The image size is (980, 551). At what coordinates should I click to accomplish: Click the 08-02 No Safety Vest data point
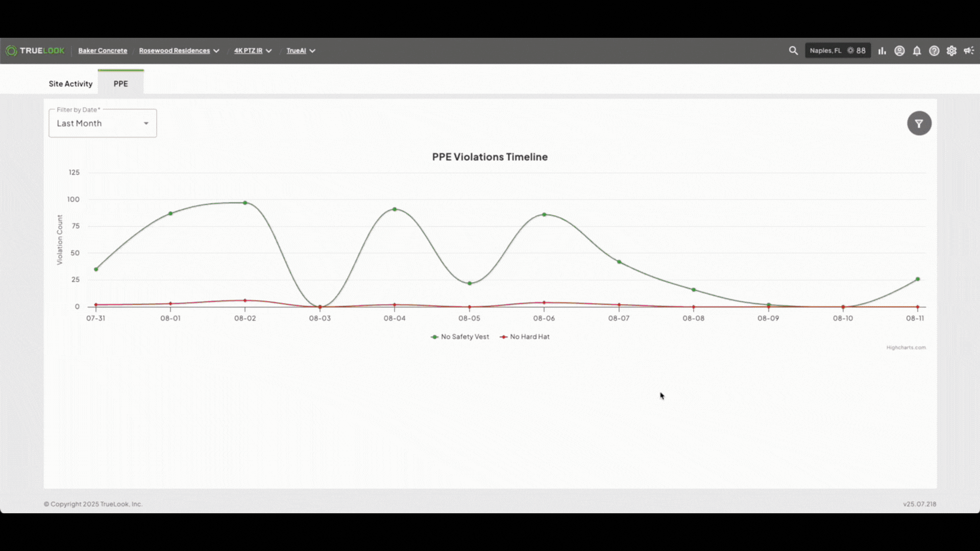click(245, 203)
